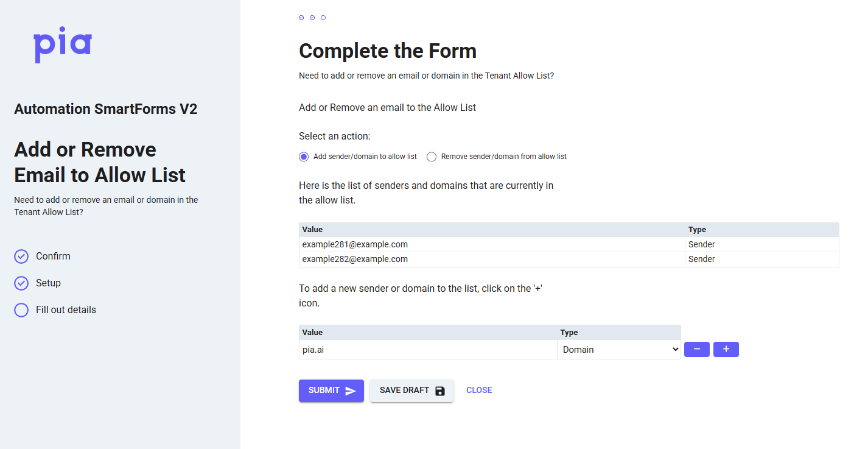Open the Type dropdown showing Domain

pos(619,350)
